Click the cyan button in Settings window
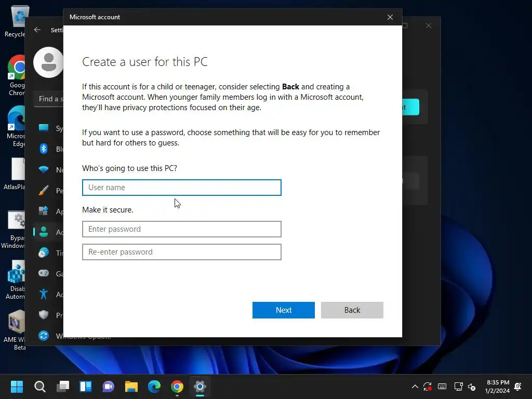Image resolution: width=532 pixels, height=399 pixels. click(x=411, y=107)
